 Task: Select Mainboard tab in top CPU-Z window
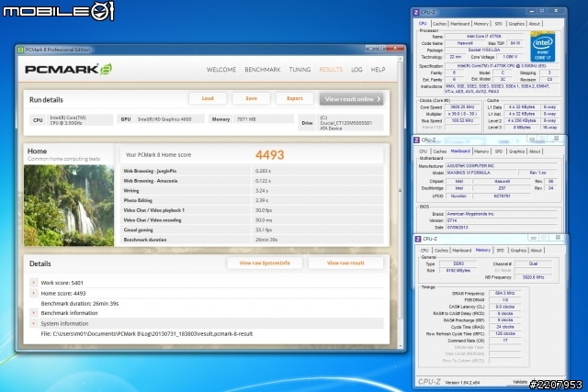point(459,24)
